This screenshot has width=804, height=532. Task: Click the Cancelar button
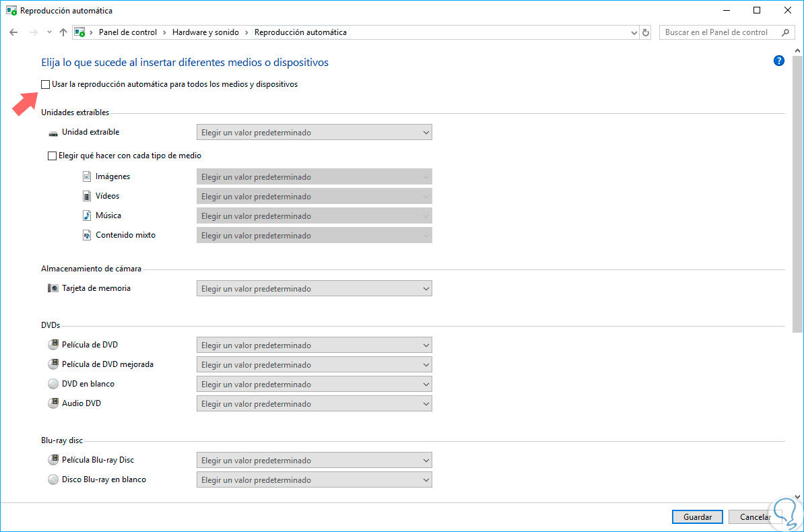pyautogui.click(x=754, y=517)
